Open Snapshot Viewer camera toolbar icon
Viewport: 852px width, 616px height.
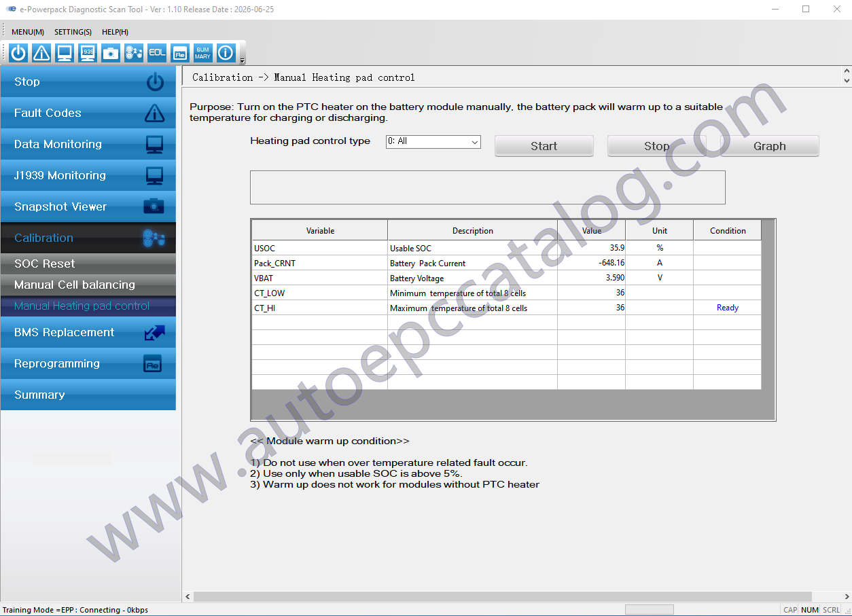click(x=111, y=53)
